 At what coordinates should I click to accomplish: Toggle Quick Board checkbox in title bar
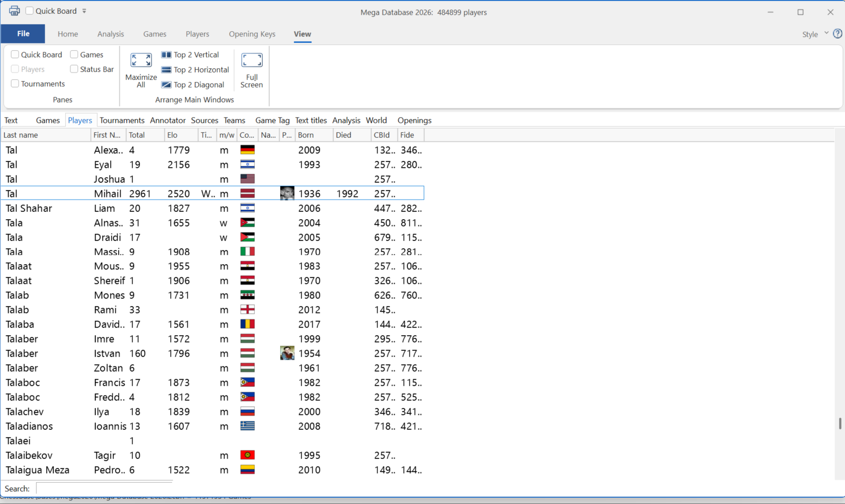[x=30, y=11]
